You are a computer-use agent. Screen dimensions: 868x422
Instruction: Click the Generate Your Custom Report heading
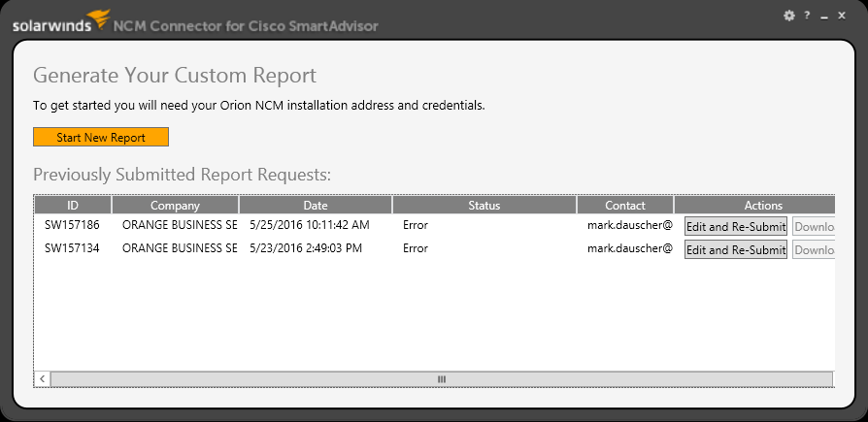175,76
